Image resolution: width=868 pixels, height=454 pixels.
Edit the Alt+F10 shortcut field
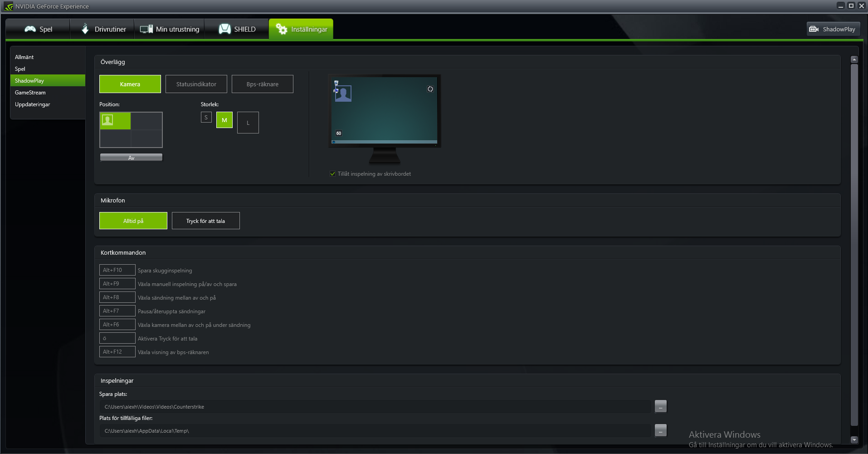tap(117, 270)
